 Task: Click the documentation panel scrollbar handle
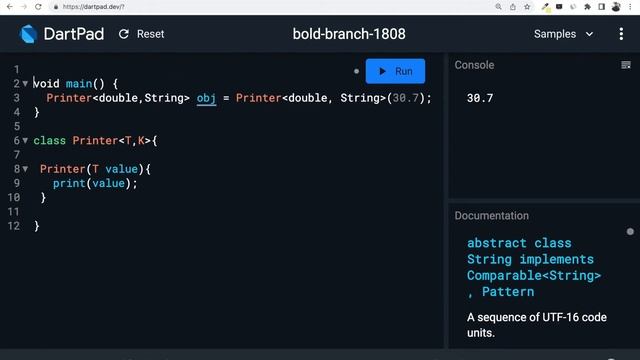630,231
